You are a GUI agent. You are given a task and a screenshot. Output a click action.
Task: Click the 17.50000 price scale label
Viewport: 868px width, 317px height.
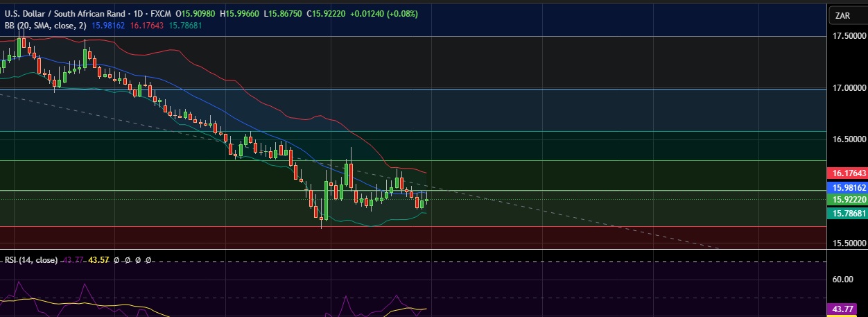850,36
